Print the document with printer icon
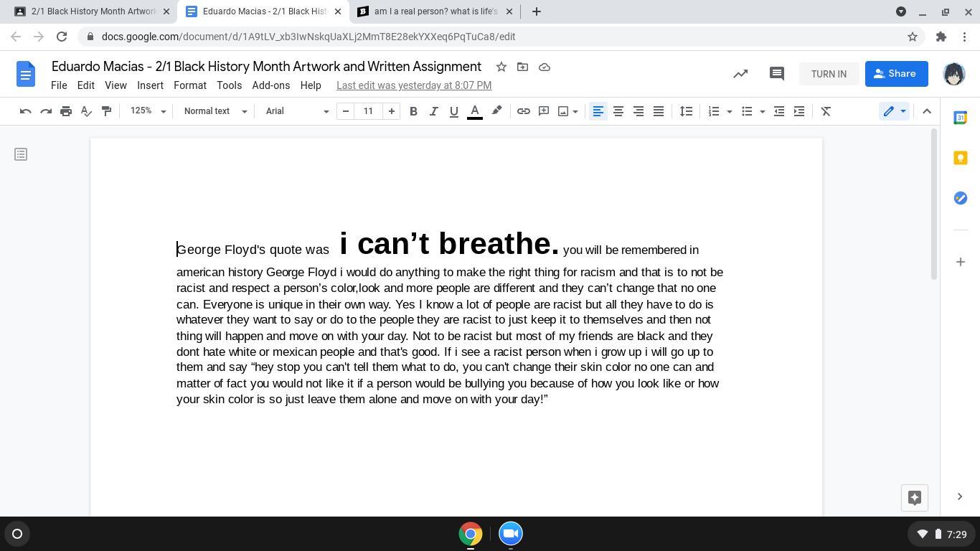Image resolution: width=980 pixels, height=551 pixels. click(66, 111)
